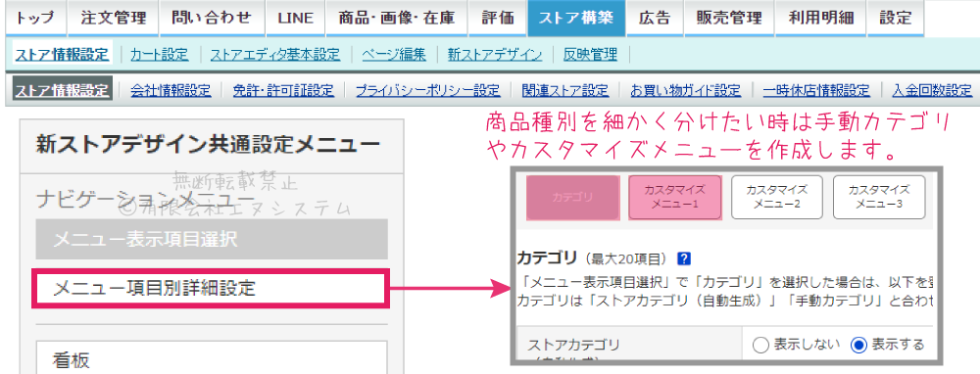Open the お買い物ガイド設定 link

point(686,90)
